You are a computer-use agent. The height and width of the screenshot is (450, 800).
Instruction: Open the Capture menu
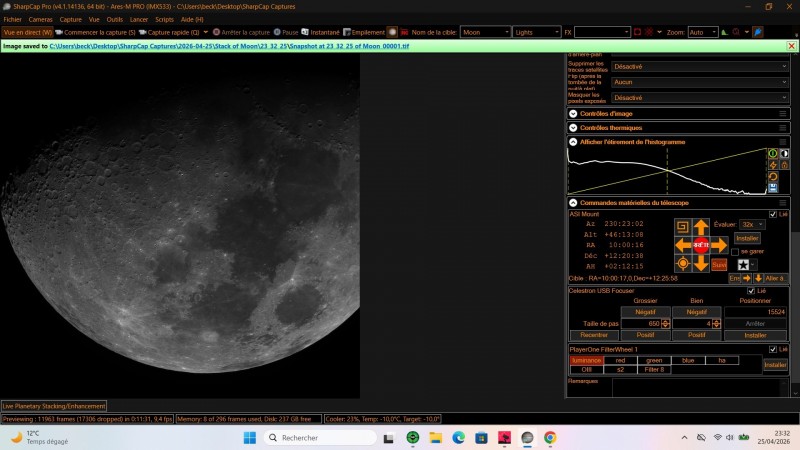pos(70,19)
